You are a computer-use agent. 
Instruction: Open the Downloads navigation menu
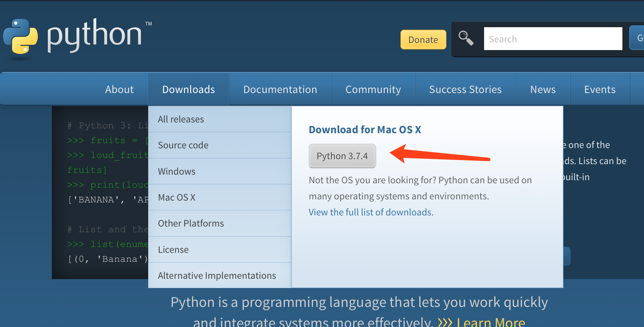[188, 89]
